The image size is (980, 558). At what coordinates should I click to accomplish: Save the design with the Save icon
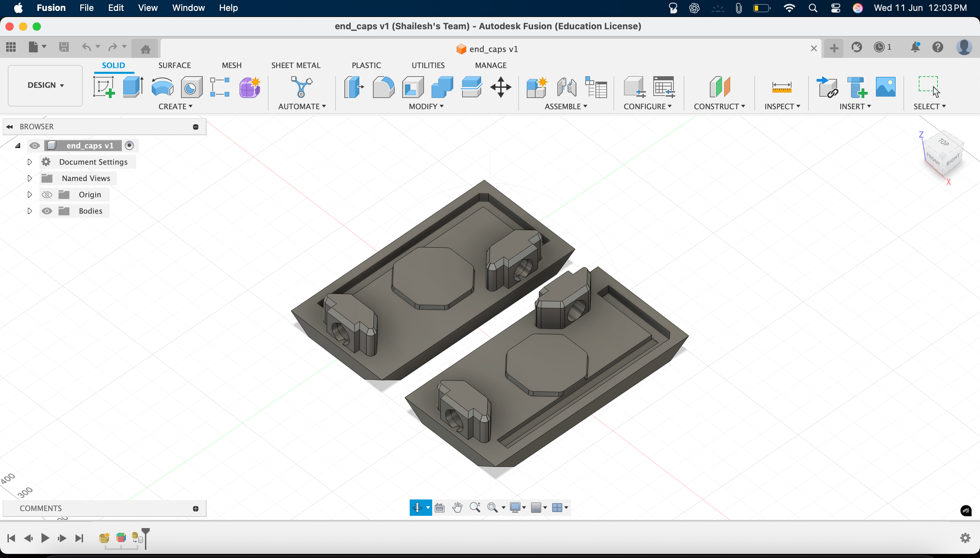tap(64, 47)
